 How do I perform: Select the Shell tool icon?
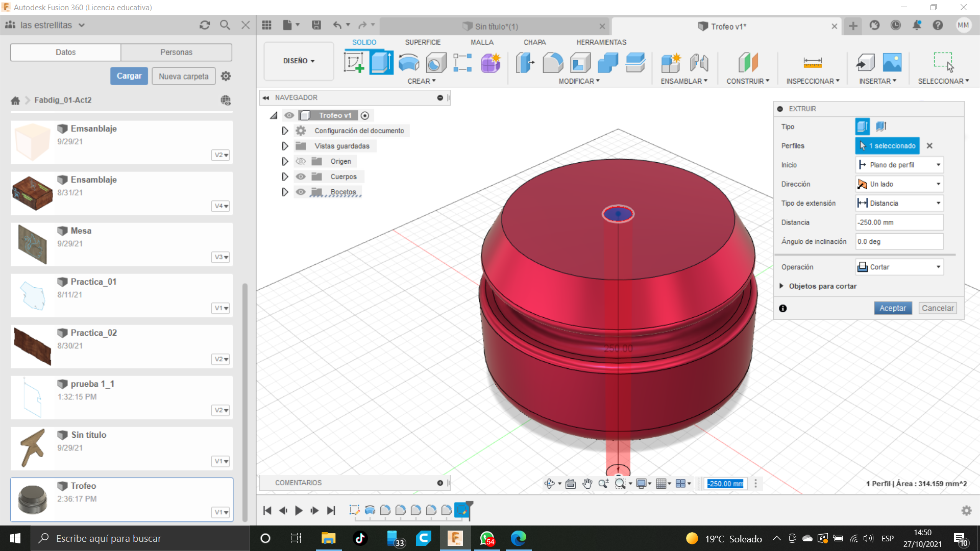580,63
